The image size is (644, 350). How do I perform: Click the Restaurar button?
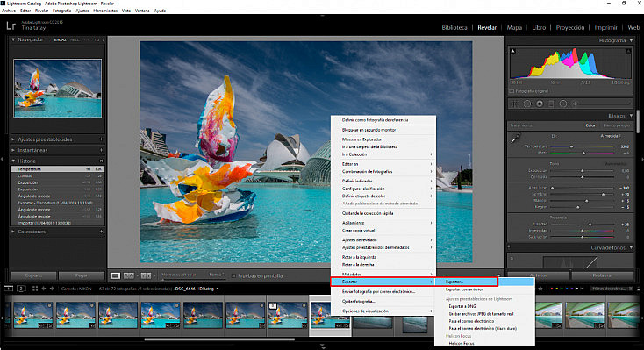(603, 275)
